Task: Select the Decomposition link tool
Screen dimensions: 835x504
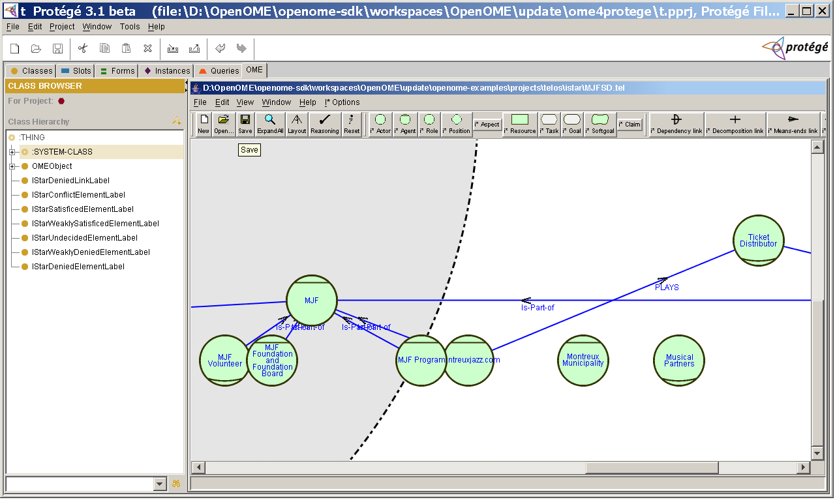Action: 735,124
